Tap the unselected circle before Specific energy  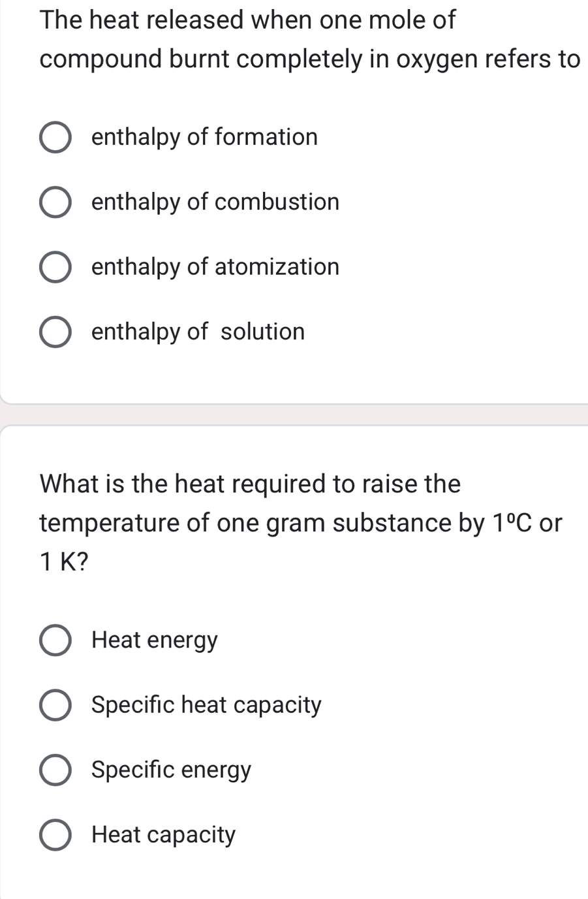55,770
